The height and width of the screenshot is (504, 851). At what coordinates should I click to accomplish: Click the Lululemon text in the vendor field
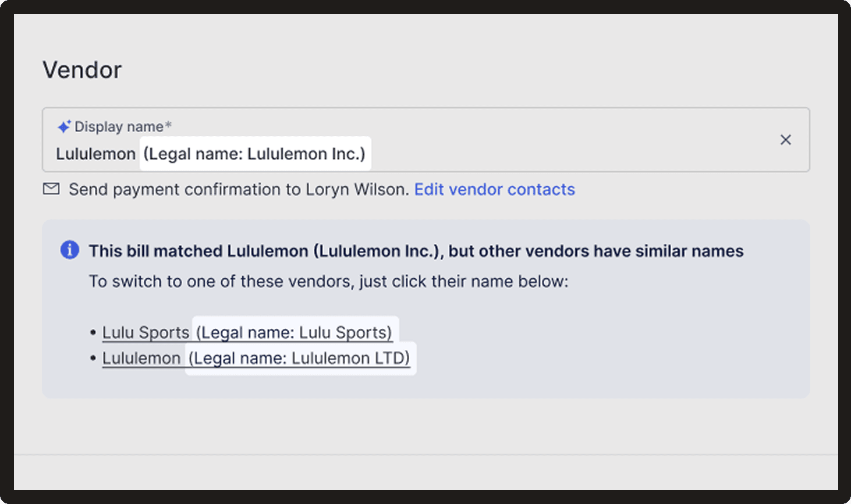click(95, 153)
